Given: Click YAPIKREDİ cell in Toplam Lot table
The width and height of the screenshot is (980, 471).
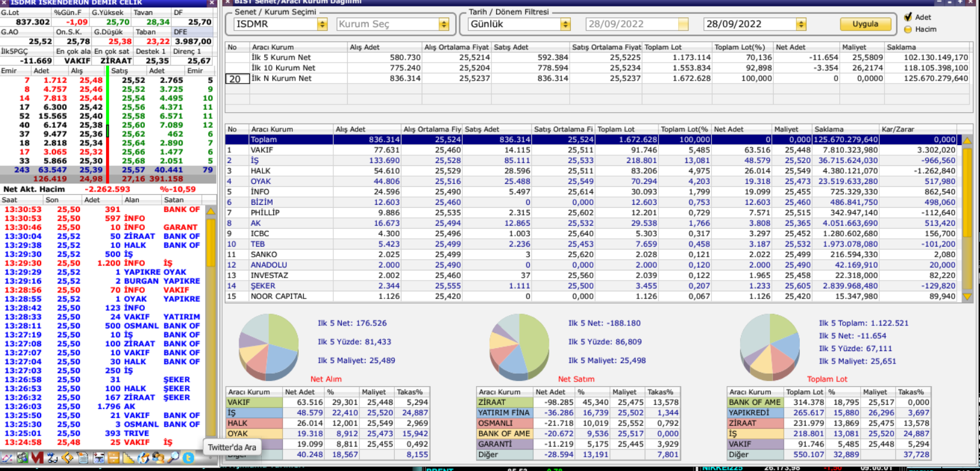Looking at the screenshot, I should coord(755,413).
